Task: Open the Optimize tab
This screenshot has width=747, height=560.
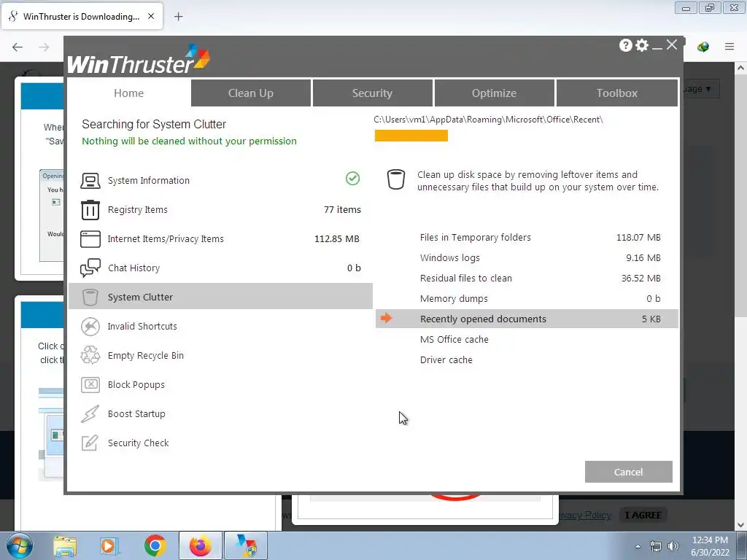Action: pyautogui.click(x=495, y=93)
